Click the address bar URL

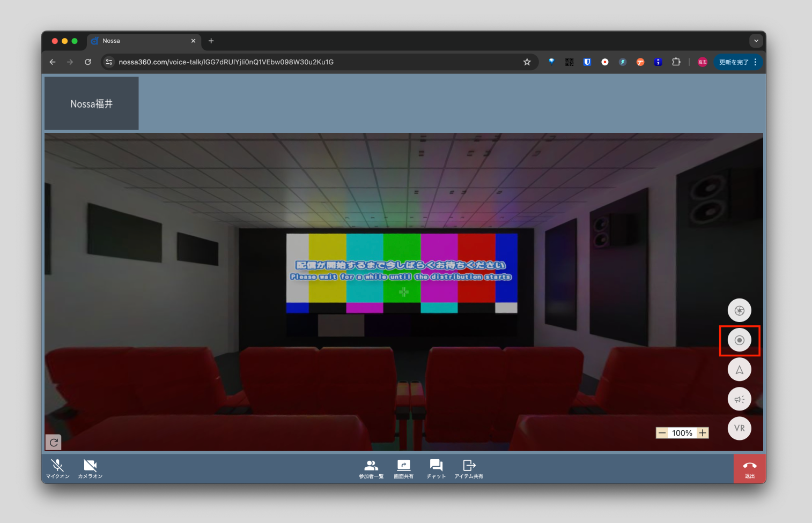click(x=226, y=62)
